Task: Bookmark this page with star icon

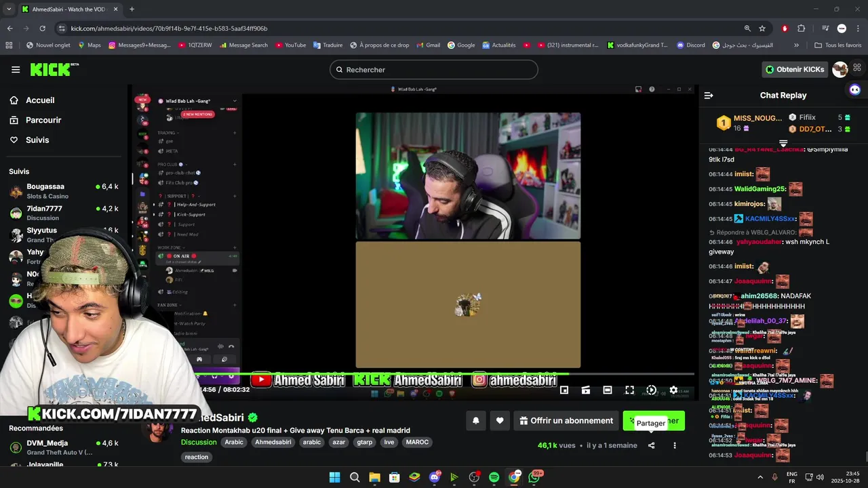Action: coord(762,28)
